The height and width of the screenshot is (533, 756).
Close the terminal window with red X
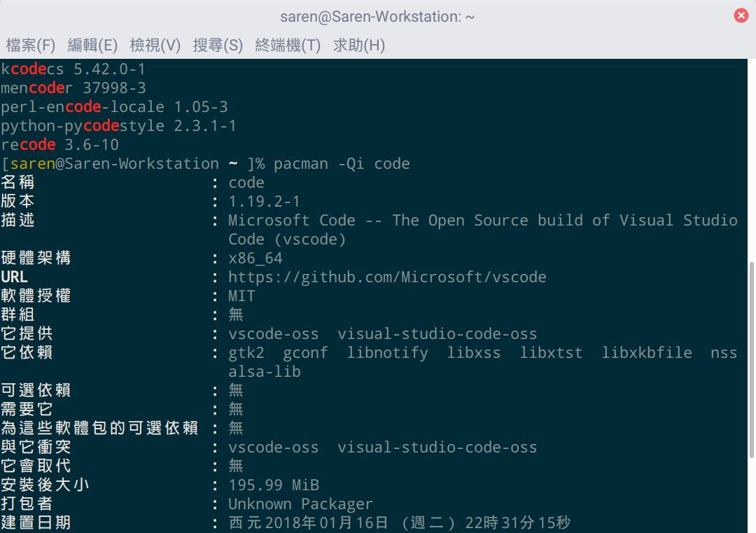click(741, 15)
